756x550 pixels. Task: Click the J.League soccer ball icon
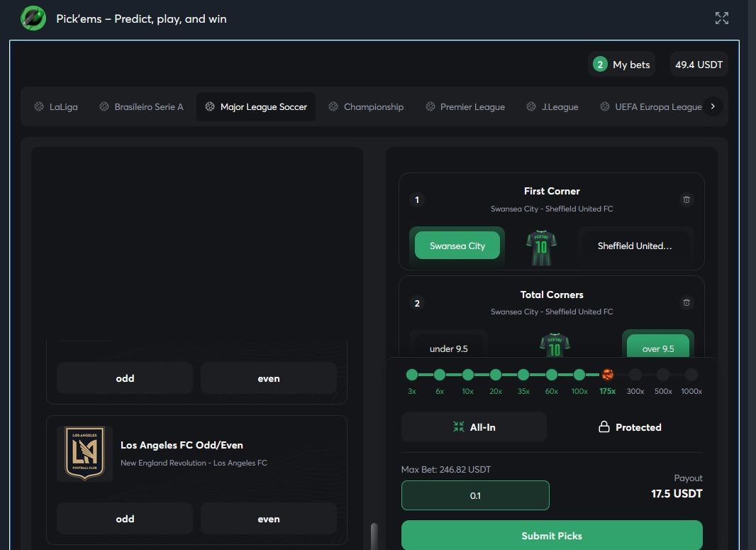[531, 106]
